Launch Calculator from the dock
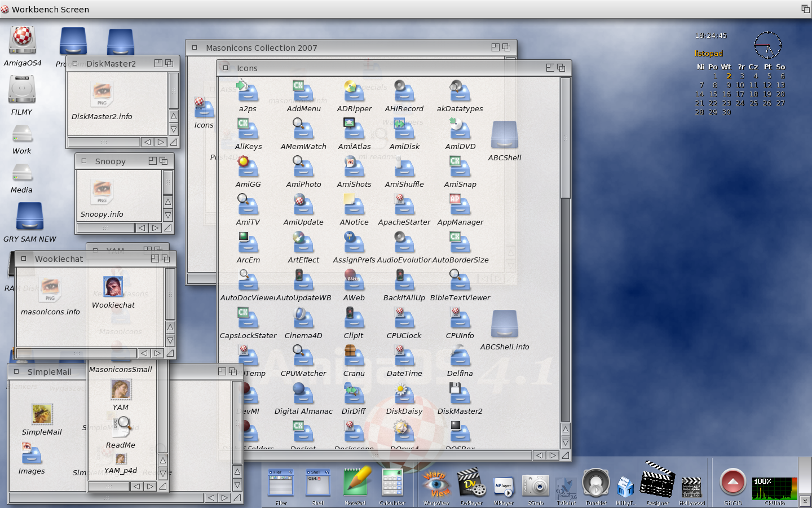 point(392,484)
